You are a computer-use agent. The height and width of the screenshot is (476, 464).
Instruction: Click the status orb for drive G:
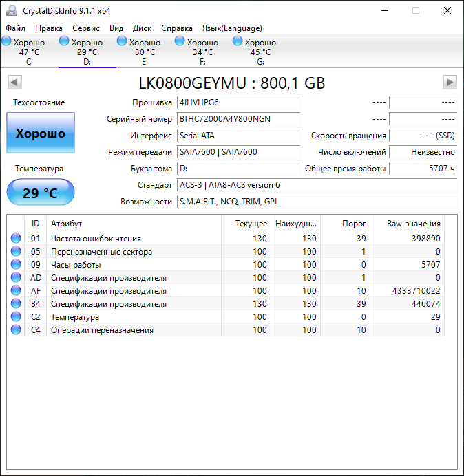pos(238,41)
